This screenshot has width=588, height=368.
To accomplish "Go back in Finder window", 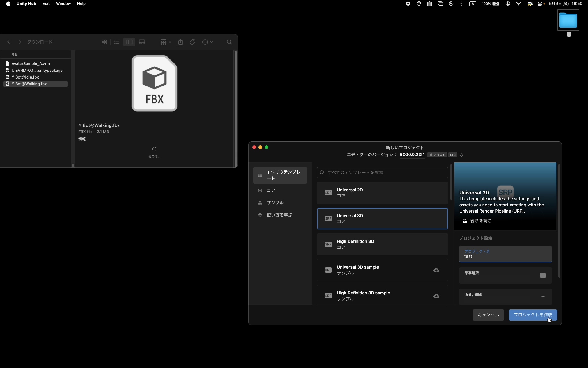I will pos(9,42).
